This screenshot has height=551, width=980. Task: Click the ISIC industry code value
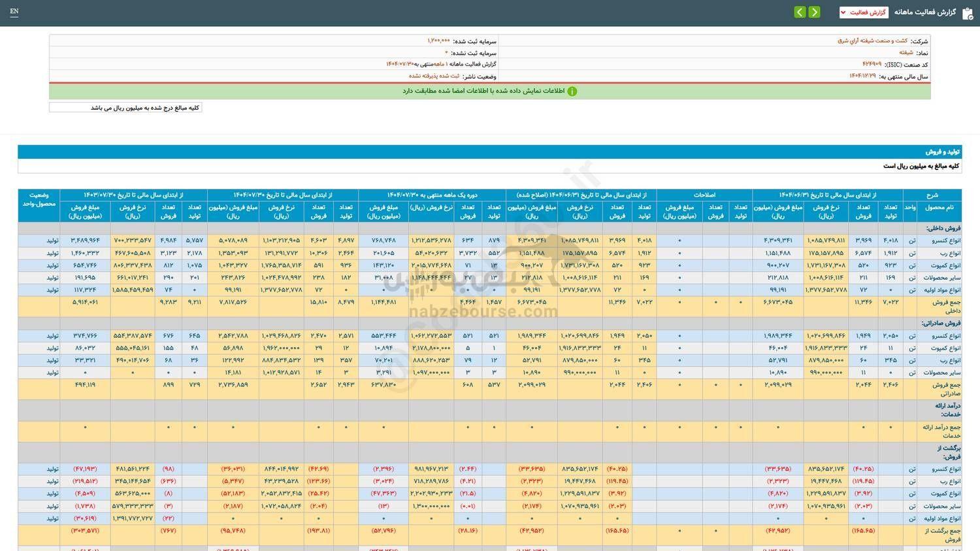[872, 64]
